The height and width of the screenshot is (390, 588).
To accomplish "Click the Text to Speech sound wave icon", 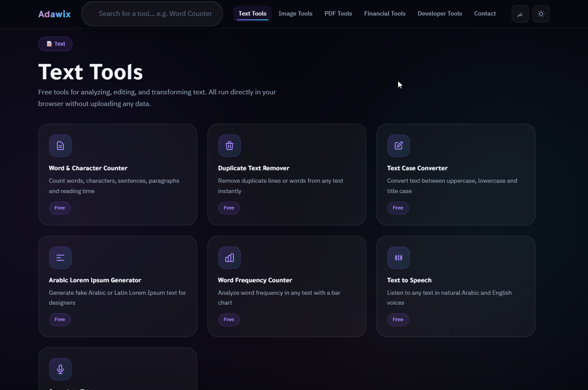I will [x=399, y=258].
